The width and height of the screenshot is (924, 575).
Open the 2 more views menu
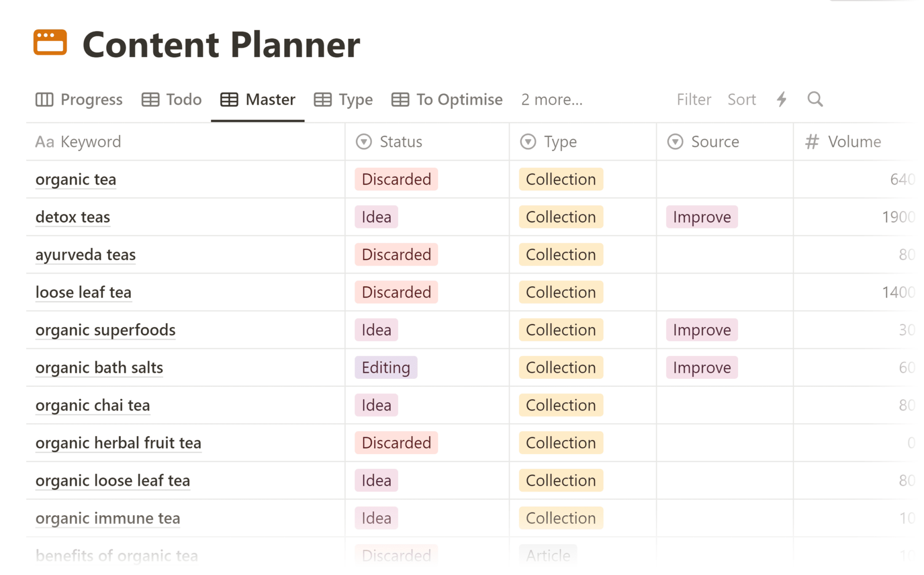point(550,99)
